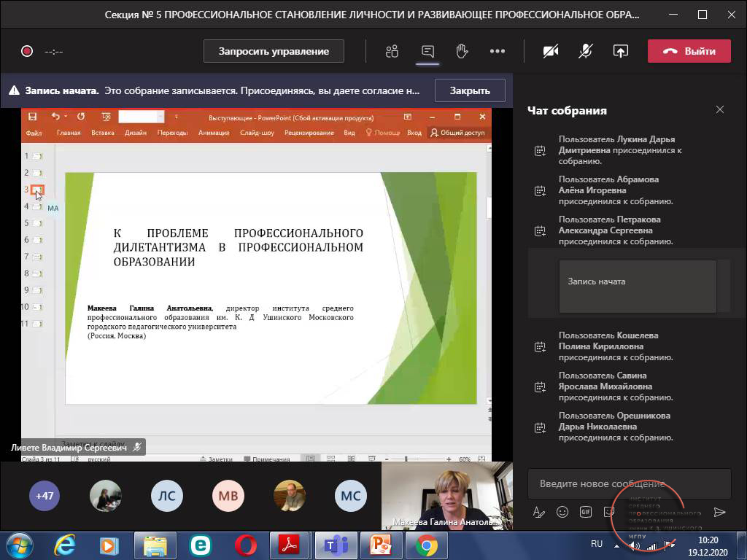Viewport: 747px width, 560px height.
Task: Toggle the camera on
Action: pos(551,51)
